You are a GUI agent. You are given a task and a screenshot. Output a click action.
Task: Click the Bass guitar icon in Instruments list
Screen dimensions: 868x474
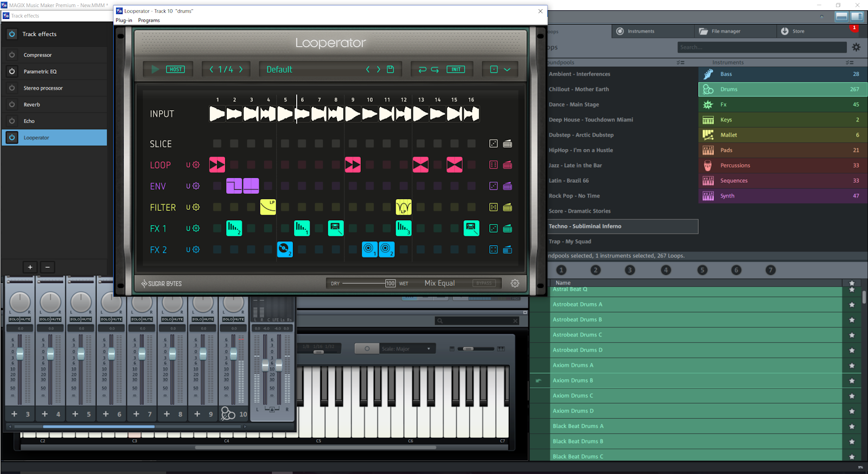[708, 74]
